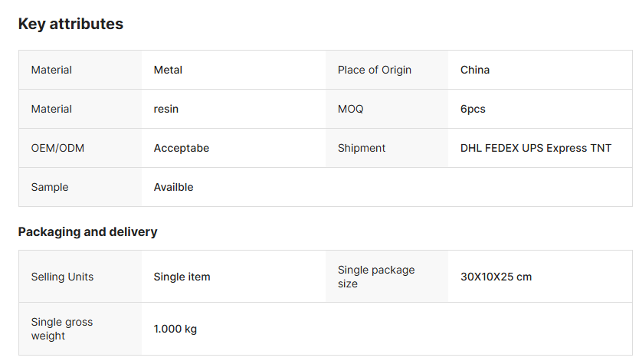This screenshot has width=639, height=364.
Task: Click the Single item value
Action: click(182, 277)
